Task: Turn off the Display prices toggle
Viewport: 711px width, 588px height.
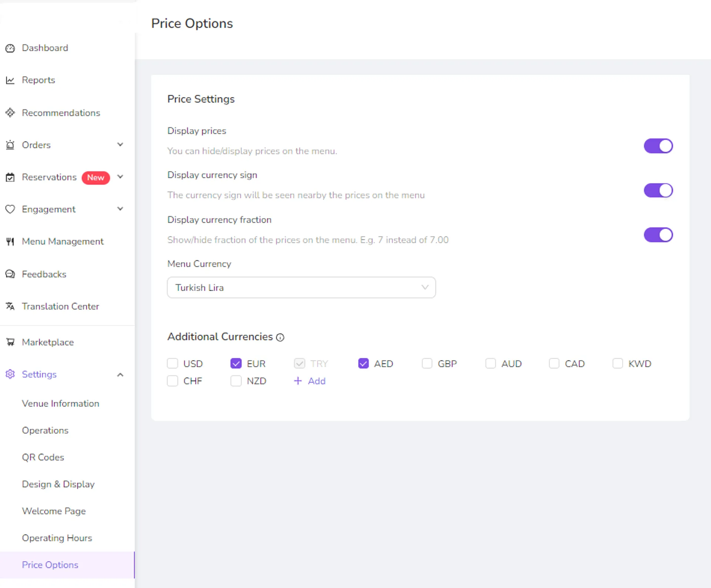Action: tap(658, 146)
